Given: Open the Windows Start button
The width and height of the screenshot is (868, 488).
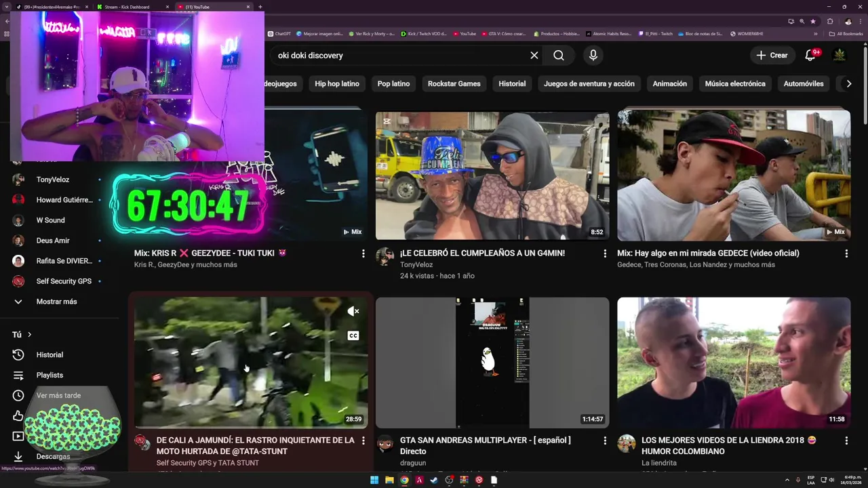Looking at the screenshot, I should [374, 480].
